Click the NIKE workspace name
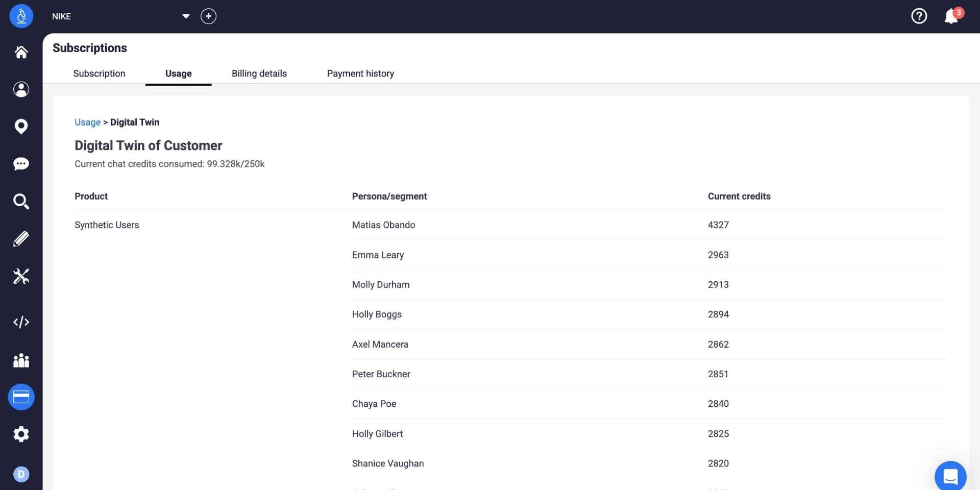 coord(61,16)
